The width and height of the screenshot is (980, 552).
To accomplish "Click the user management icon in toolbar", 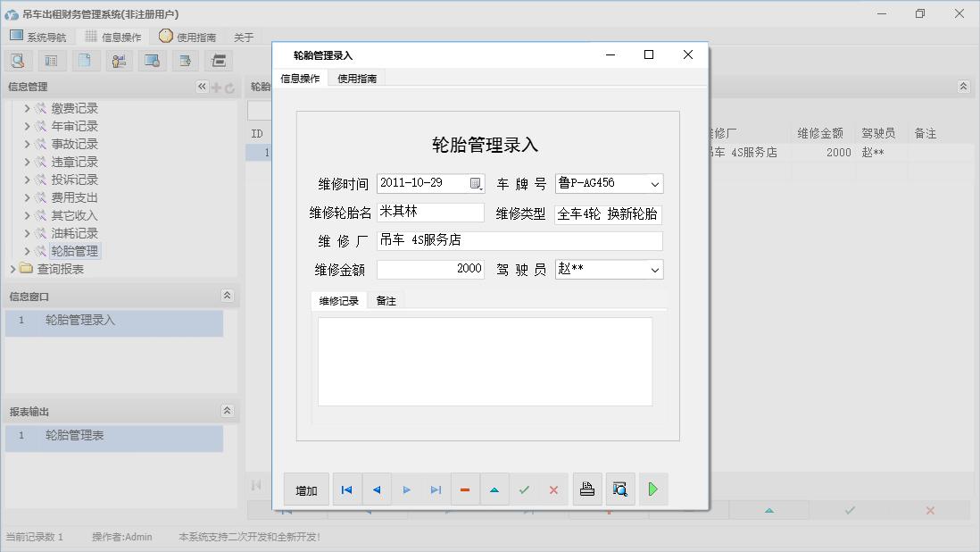I will coord(120,60).
